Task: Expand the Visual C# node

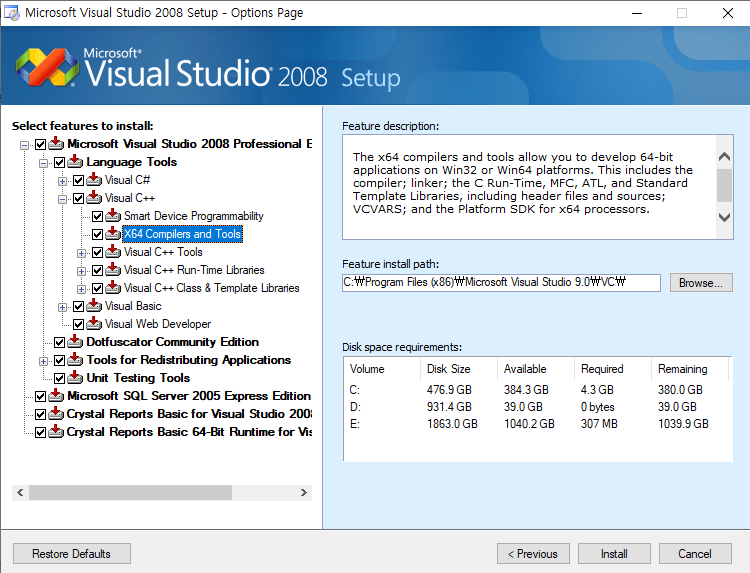Action: click(62, 181)
